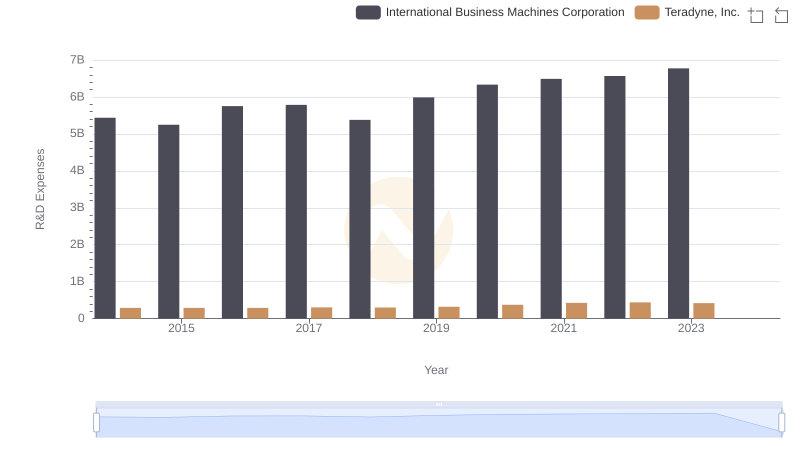800x461 pixels.
Task: Select the Teradyne bar for 2020
Action: tap(513, 312)
